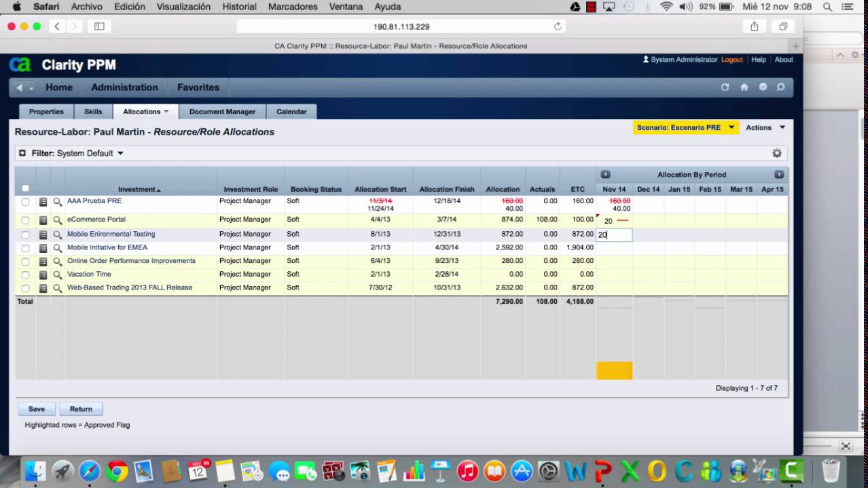Check AAA Prueba PRE row checkbox
868x488 pixels.
(25, 202)
